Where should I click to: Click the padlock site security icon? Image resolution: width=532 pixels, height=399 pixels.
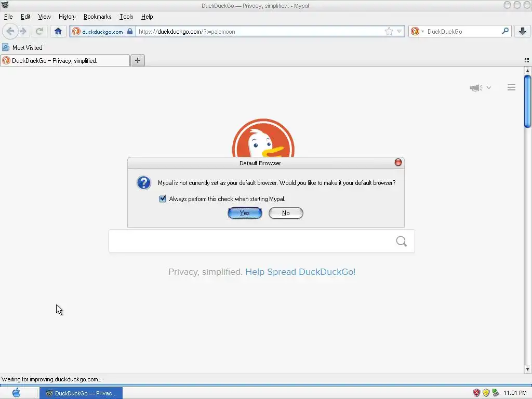130,32
